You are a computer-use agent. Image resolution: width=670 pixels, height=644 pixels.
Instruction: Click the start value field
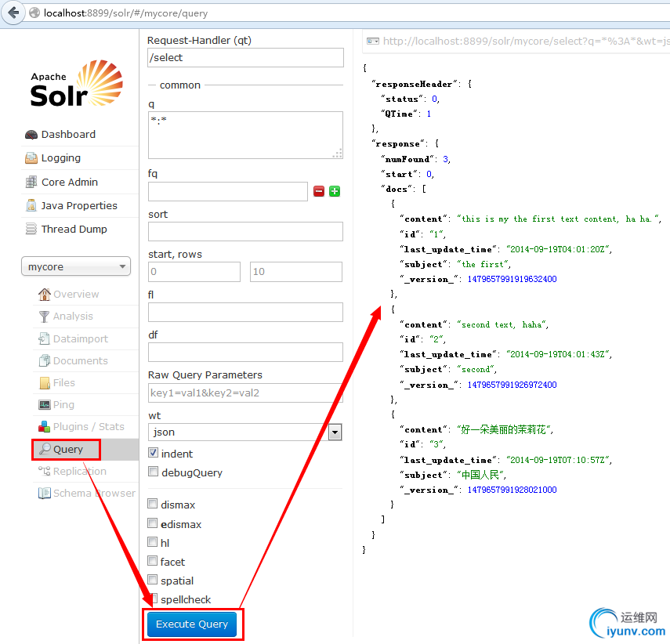(x=194, y=271)
